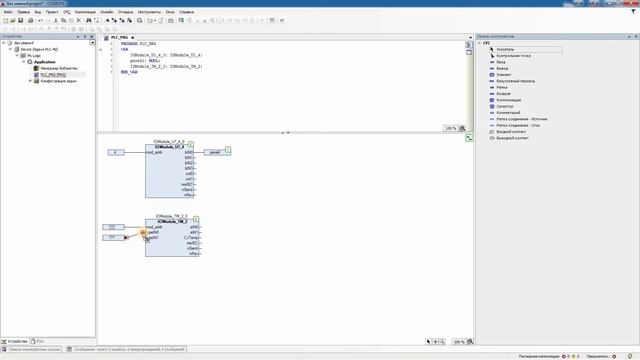Select PLC_PRG (PRG) in the device tree

53,75
